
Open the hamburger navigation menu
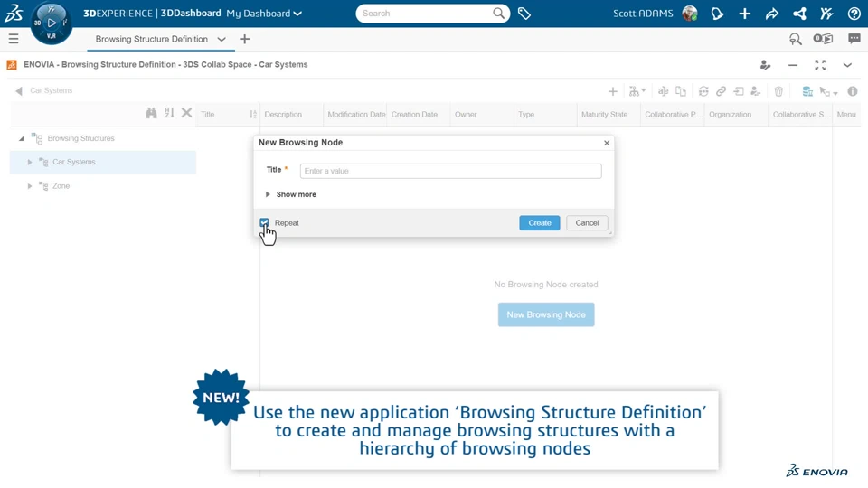pos(14,39)
